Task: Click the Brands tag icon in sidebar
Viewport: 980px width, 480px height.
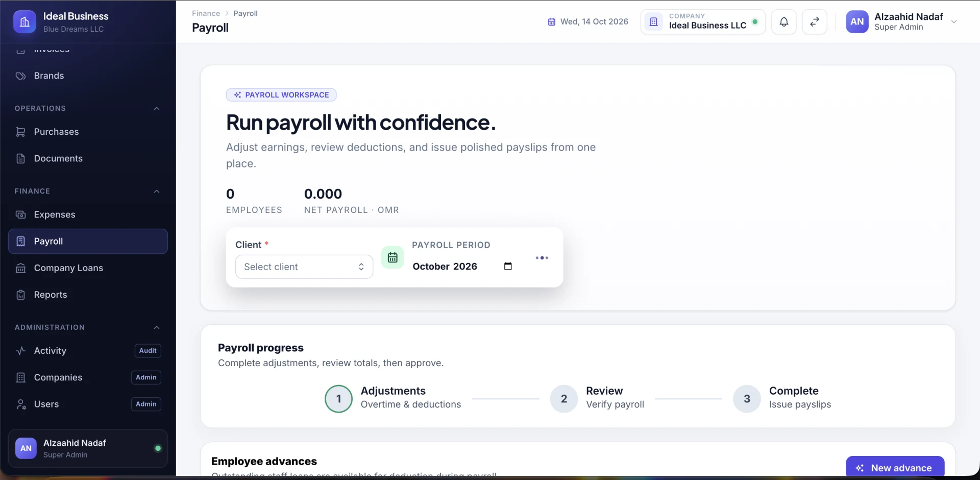Action: pyautogui.click(x=20, y=76)
